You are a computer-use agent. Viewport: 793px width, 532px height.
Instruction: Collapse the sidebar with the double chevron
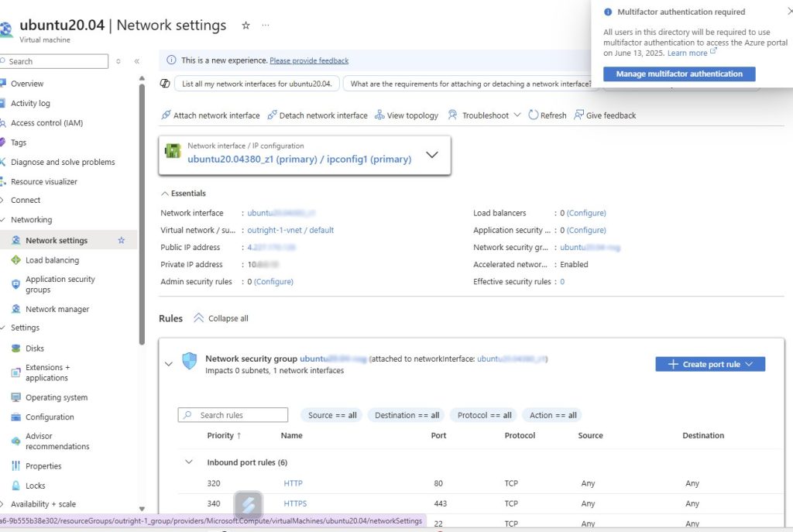coord(136,61)
